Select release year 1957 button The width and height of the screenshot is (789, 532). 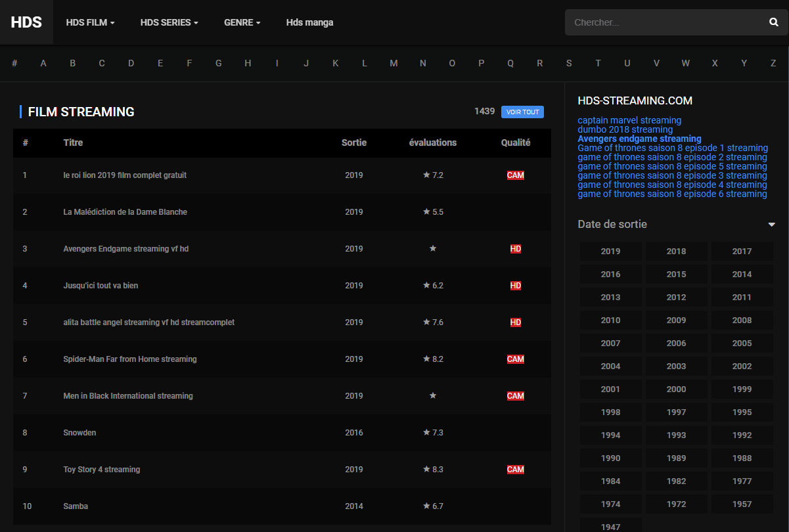coord(742,504)
